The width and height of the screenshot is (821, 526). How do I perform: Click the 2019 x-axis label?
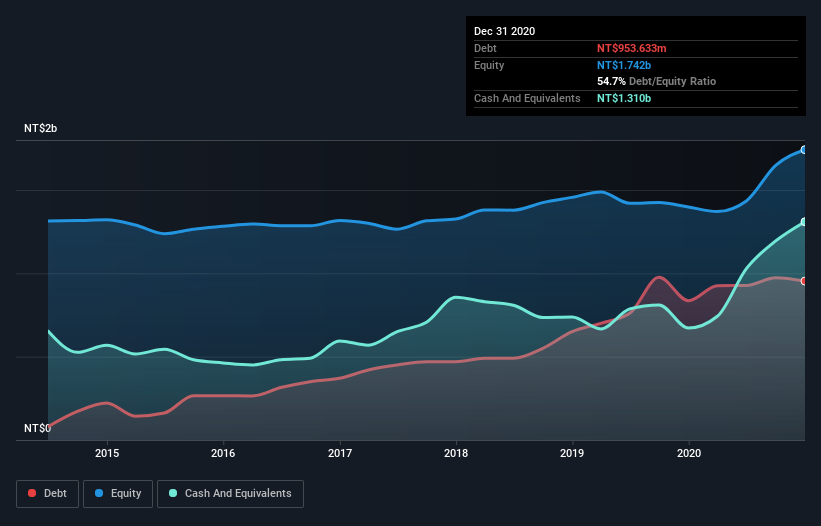click(572, 453)
